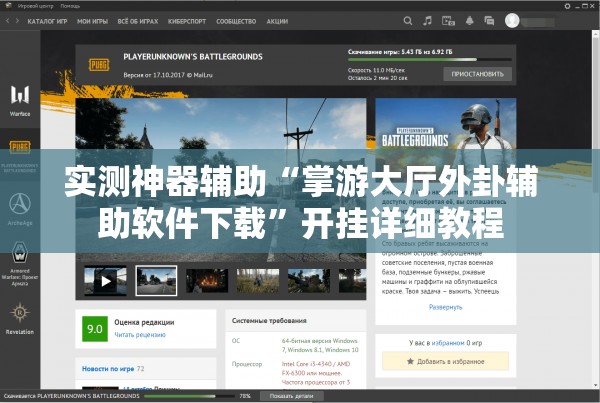Open the КИБЕРСПОРТ menu
Image resolution: width=600 pixels, height=403 pixels.
click(187, 21)
